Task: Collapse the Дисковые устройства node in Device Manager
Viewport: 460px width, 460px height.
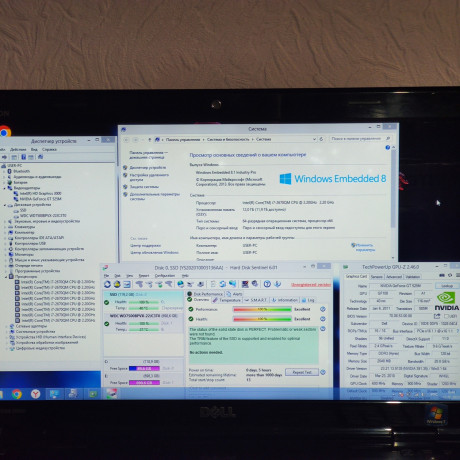Action: tap(5, 205)
